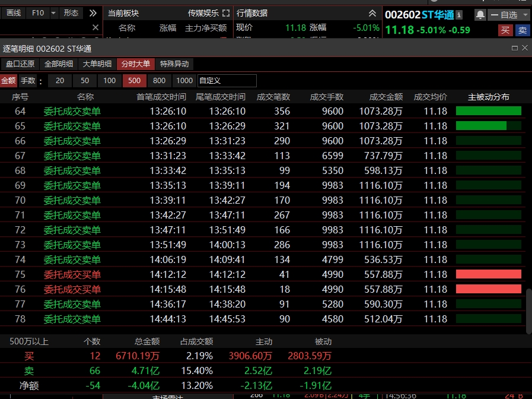This screenshot has width=532, height=399.
Task: Click 涨幅 column header in sector panel
Action: pos(168,28)
